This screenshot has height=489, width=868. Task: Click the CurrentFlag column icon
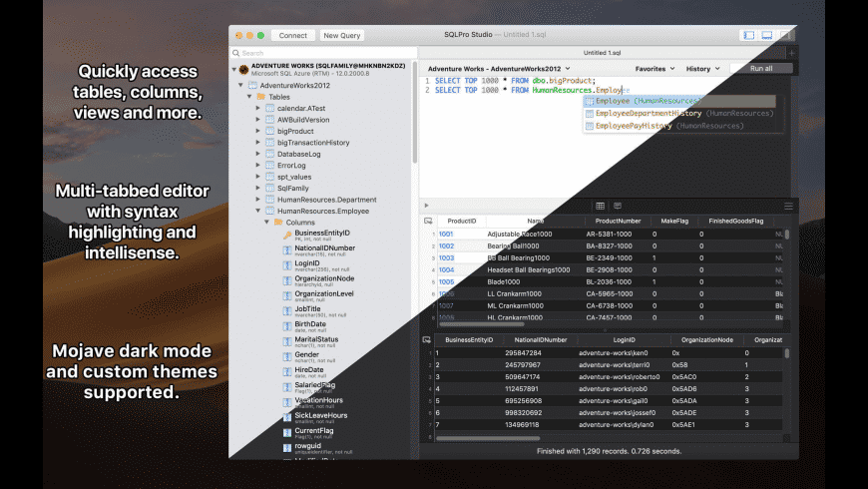287,433
